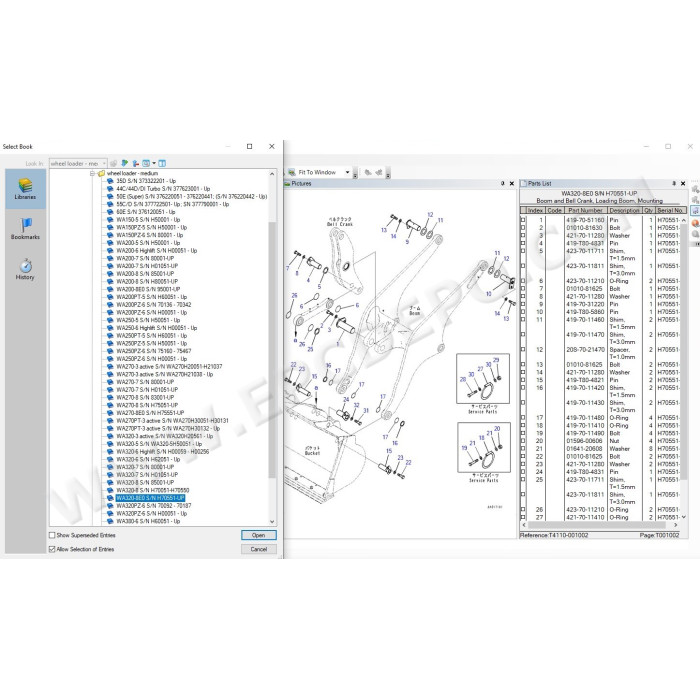Close the Pictures panel
700x700 pixels.
point(512,183)
